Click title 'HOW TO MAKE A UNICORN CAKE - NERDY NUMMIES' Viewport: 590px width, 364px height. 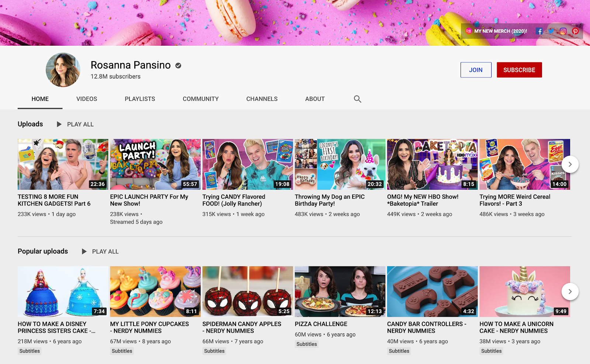coord(516,328)
